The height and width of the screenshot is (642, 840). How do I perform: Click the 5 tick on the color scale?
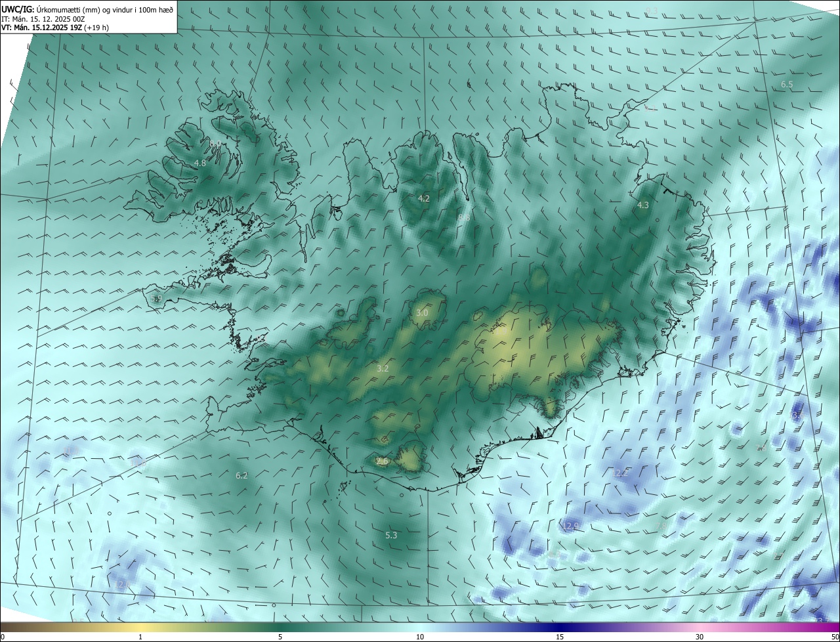click(280, 637)
